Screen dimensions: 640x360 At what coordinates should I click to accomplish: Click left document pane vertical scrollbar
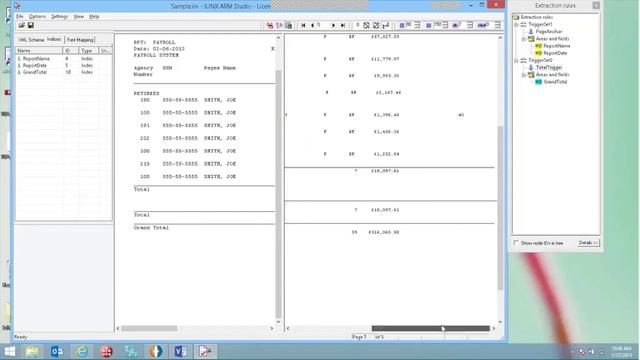tap(279, 194)
